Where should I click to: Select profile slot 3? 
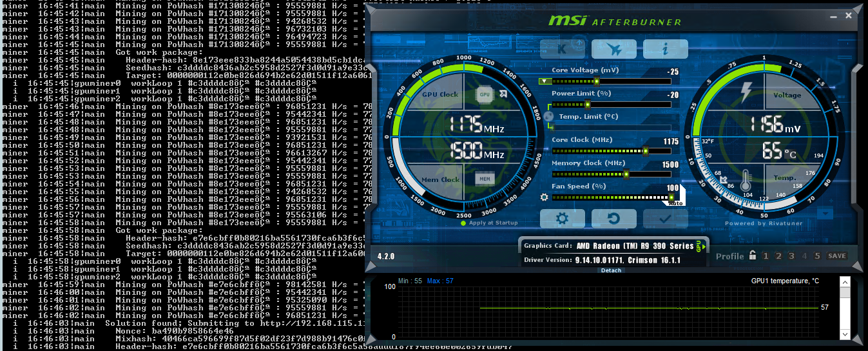tap(791, 256)
